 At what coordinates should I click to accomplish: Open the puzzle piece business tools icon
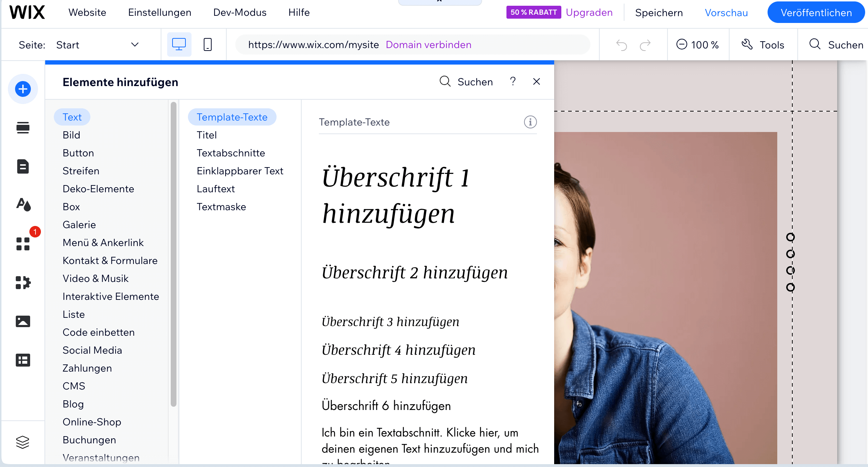tap(23, 283)
